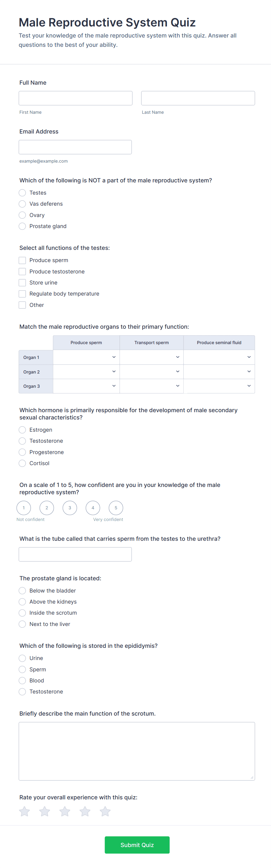This screenshot has width=271, height=868.
Task: Check the 'Produce sperm' testes function
Action: pyautogui.click(x=22, y=260)
